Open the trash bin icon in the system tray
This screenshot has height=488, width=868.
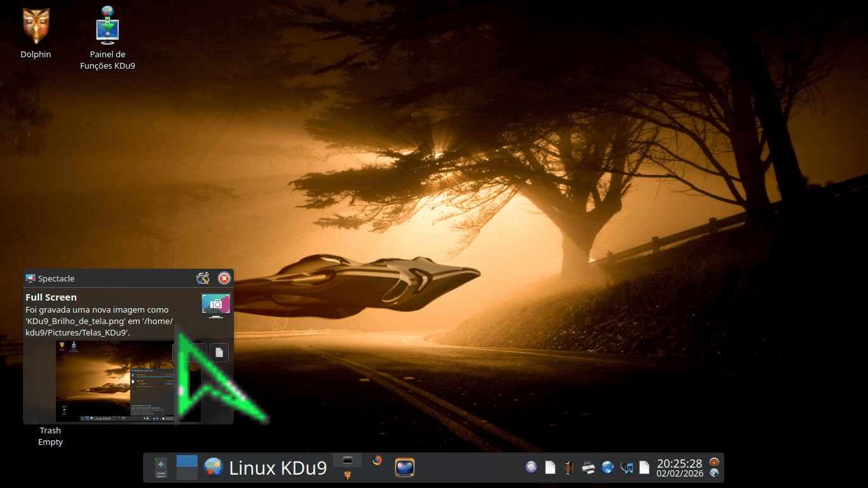point(569,468)
